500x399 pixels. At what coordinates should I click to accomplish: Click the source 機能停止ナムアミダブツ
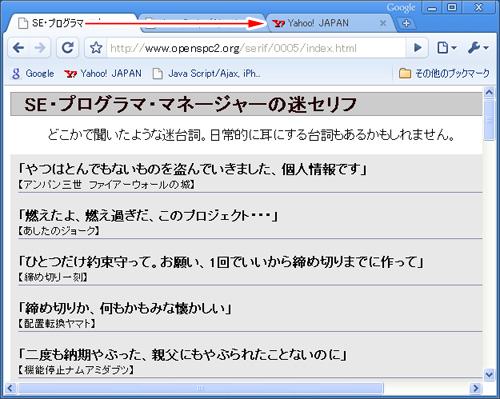click(x=76, y=370)
